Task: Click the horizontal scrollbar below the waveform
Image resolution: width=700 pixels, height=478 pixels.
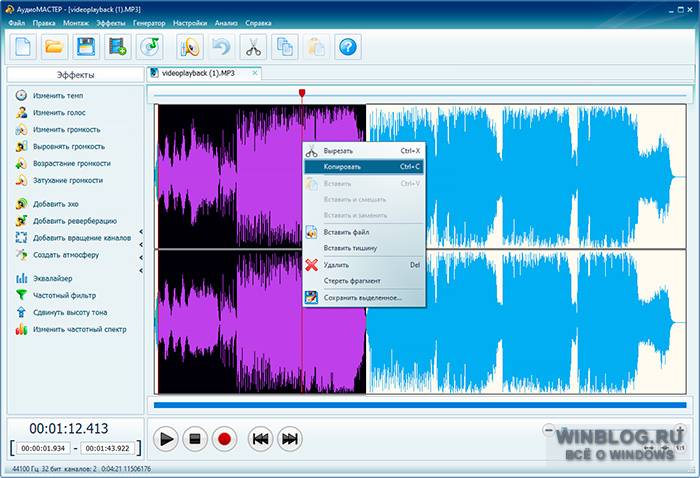Action: click(420, 405)
